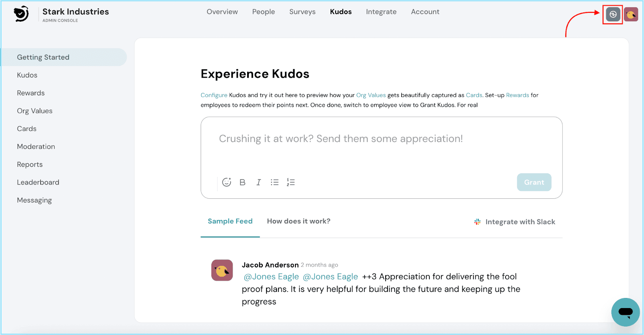This screenshot has width=644, height=335.
Task: Switch to the How does it work? tab
Action: point(298,221)
